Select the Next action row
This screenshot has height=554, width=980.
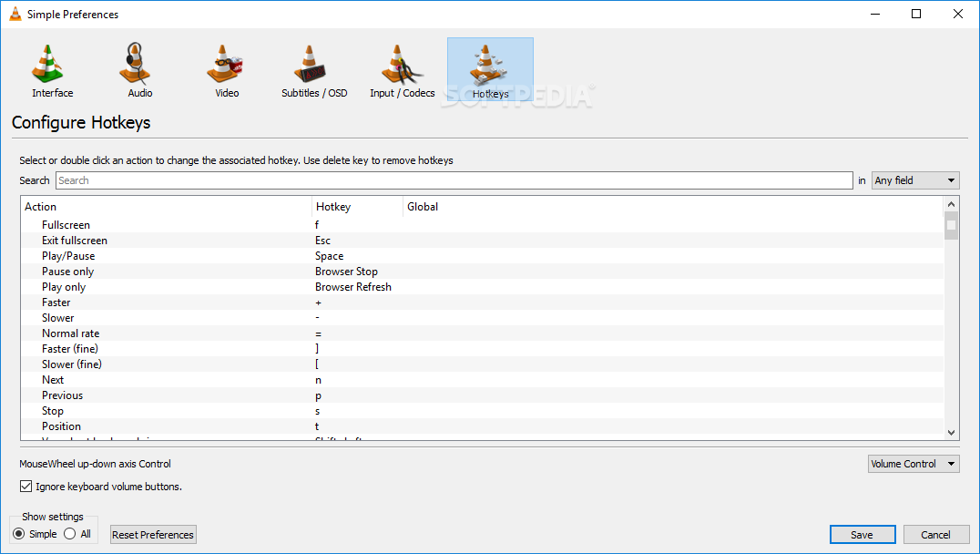click(x=482, y=380)
